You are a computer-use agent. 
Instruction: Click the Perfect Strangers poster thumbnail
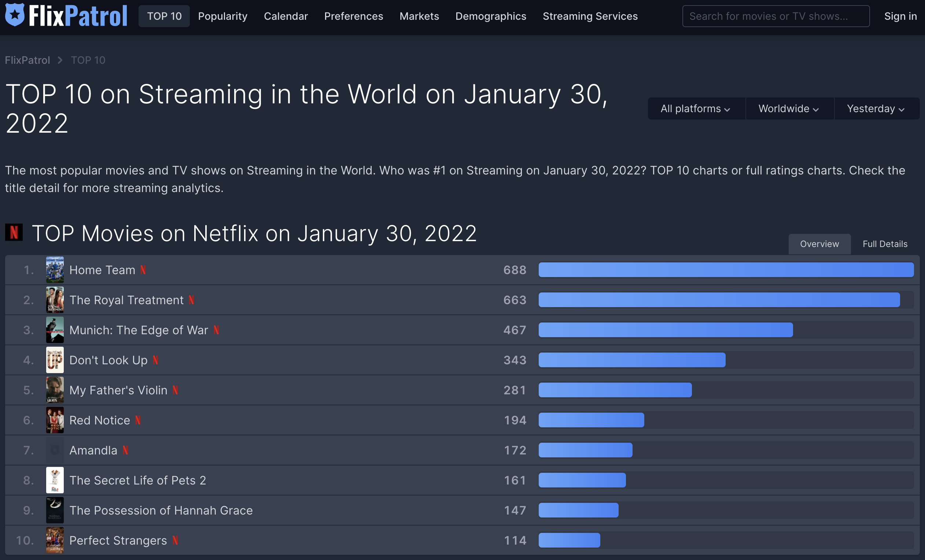click(x=55, y=540)
